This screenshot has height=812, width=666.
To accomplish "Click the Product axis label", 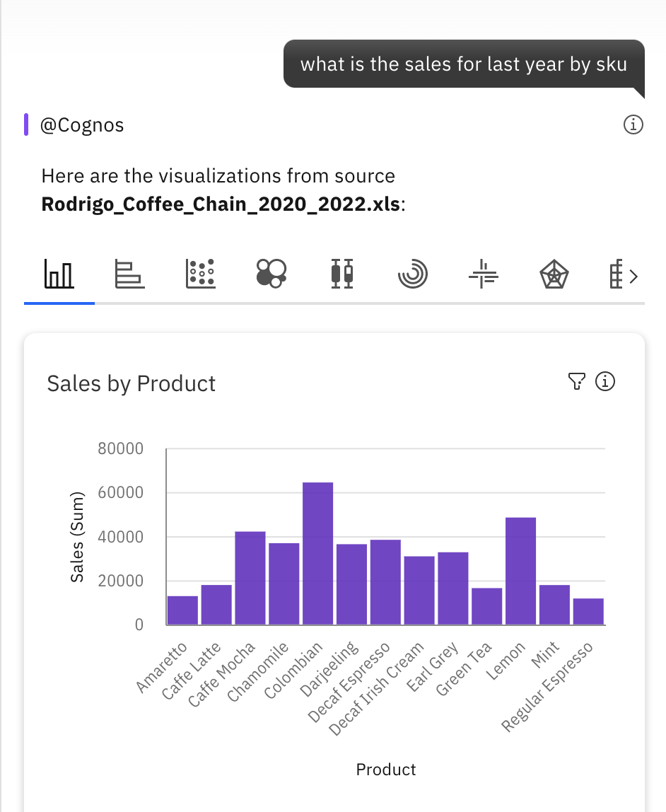I will tap(385, 769).
